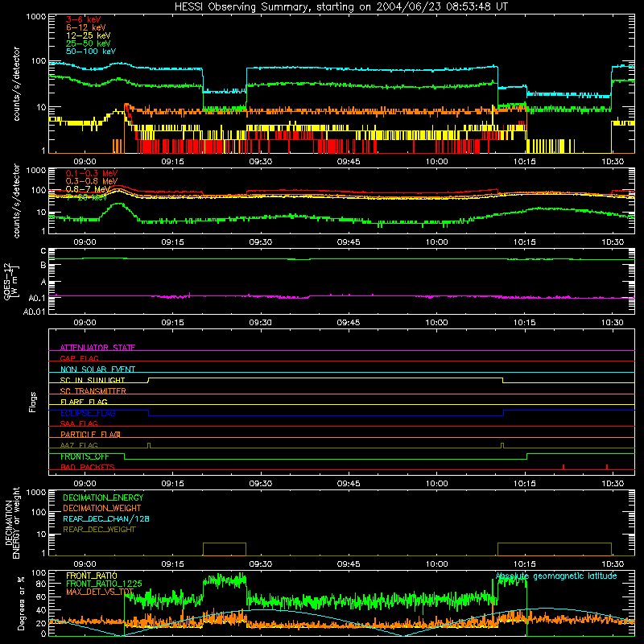Screen dimensions: 644x644
Task: Click the 0.3-0.8 MeV legend label
Action: pyautogui.click(x=91, y=181)
